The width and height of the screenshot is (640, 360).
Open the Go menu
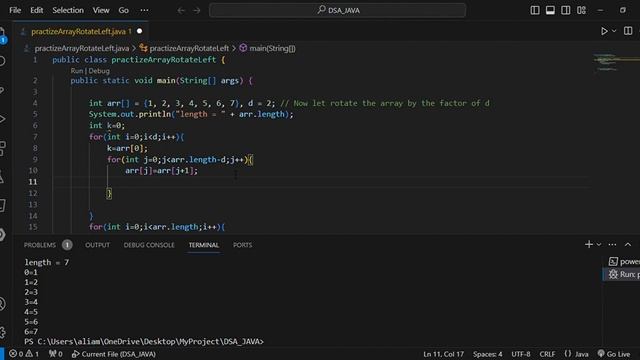pyautogui.click(x=123, y=10)
